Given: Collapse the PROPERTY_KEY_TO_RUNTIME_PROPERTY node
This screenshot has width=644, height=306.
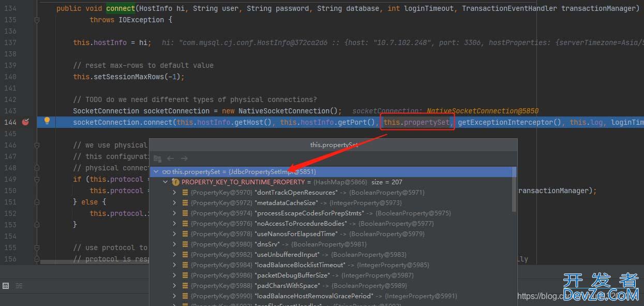Looking at the screenshot, I should [x=166, y=182].
